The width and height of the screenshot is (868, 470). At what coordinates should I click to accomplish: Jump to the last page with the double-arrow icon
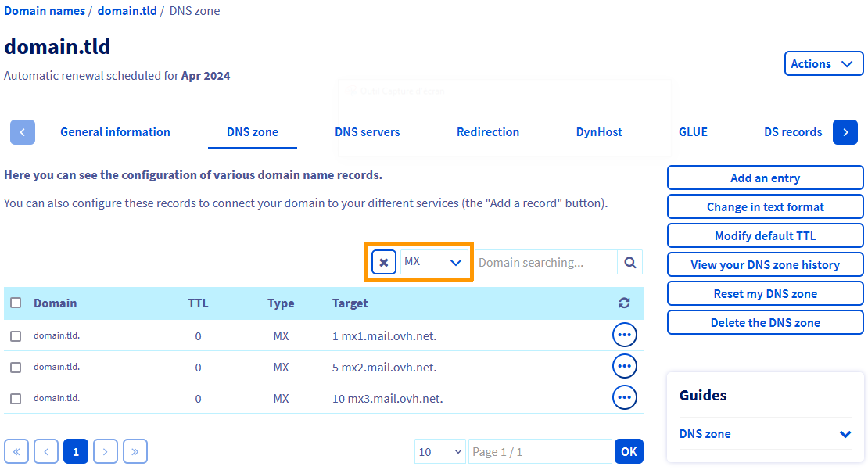tap(135, 451)
